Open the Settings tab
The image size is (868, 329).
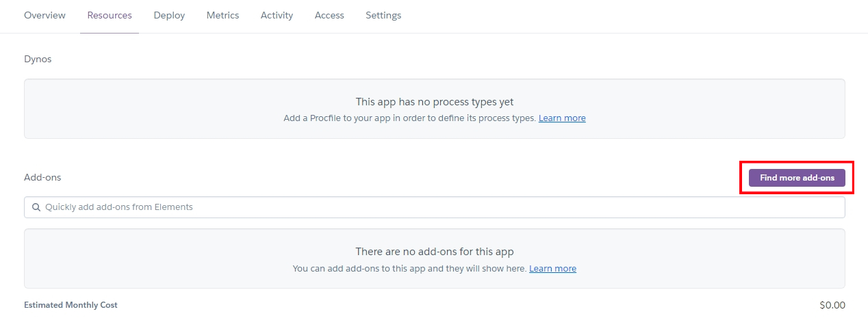pos(383,15)
